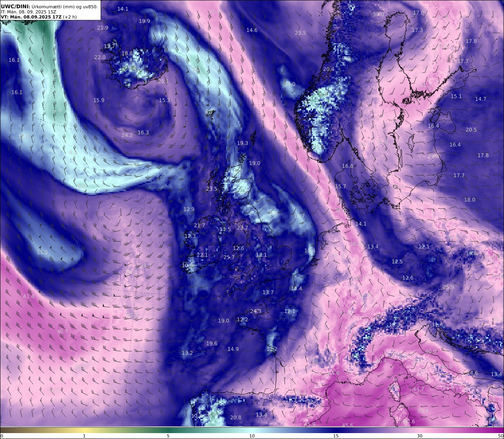Click the map value "17.0"

pos(419,13)
